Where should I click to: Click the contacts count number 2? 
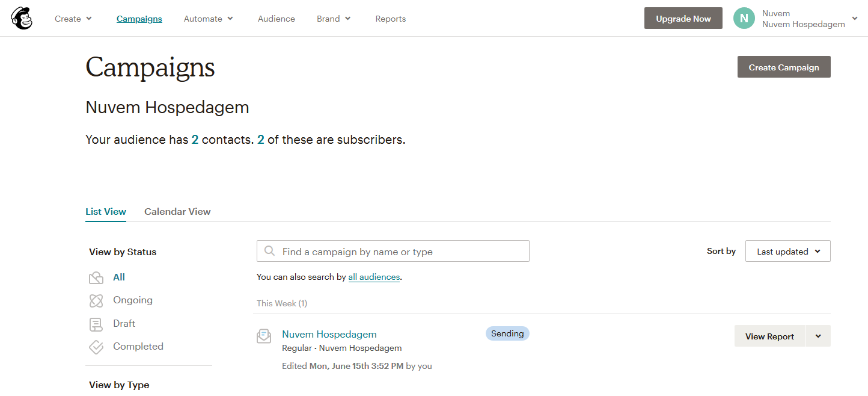click(195, 140)
